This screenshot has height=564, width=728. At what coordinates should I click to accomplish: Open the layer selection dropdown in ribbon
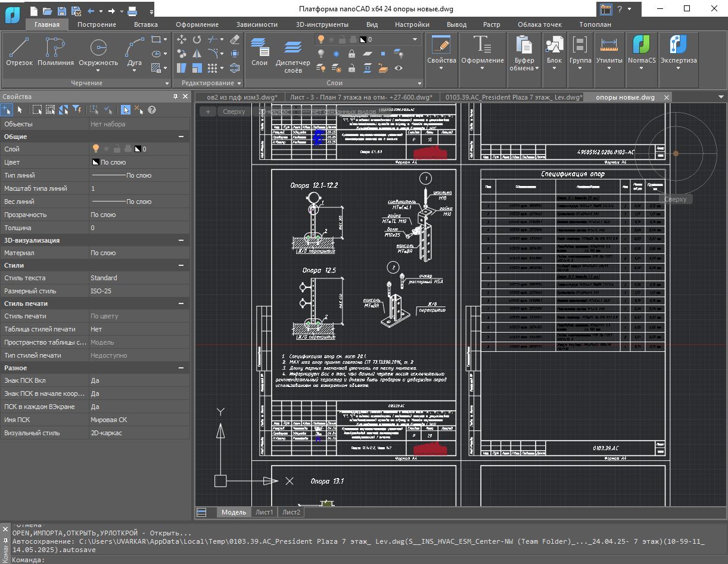pos(415,39)
